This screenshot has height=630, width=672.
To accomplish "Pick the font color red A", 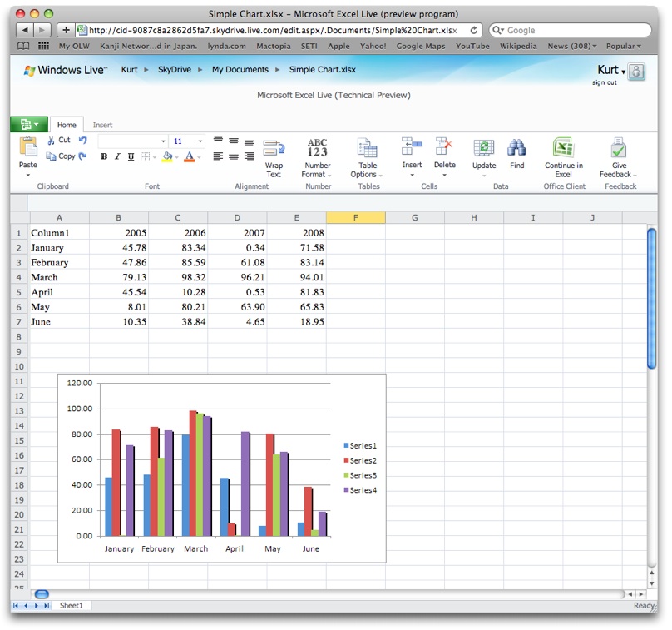I will pyautogui.click(x=189, y=156).
